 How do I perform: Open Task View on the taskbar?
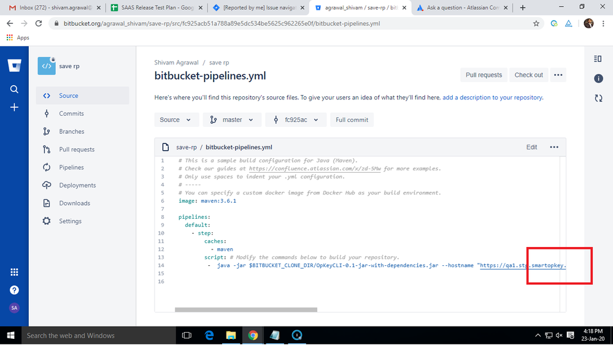pyautogui.click(x=187, y=335)
